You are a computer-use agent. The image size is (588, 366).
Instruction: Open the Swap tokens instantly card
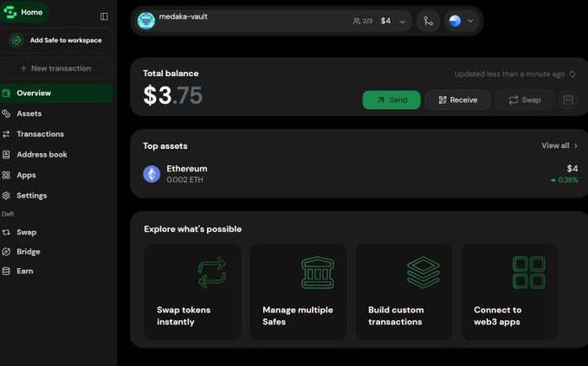[x=193, y=292]
